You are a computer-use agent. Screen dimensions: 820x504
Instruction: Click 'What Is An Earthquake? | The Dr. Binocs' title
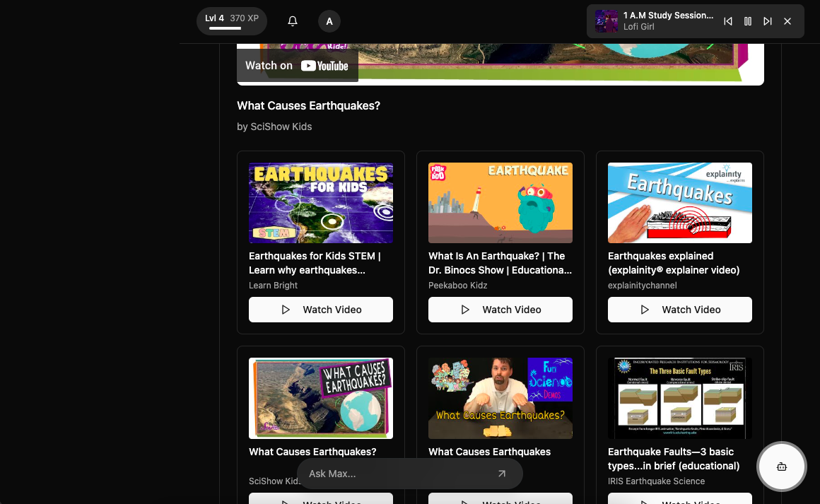tap(500, 263)
